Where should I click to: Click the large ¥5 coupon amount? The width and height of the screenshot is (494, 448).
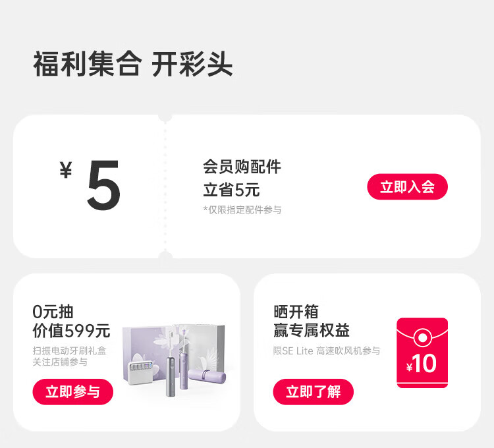coord(92,185)
